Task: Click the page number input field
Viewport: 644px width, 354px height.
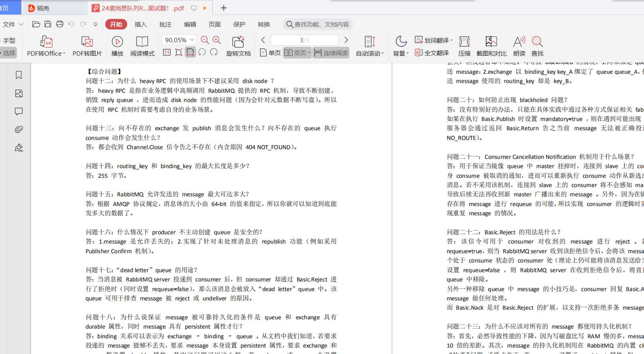Action: [304, 40]
